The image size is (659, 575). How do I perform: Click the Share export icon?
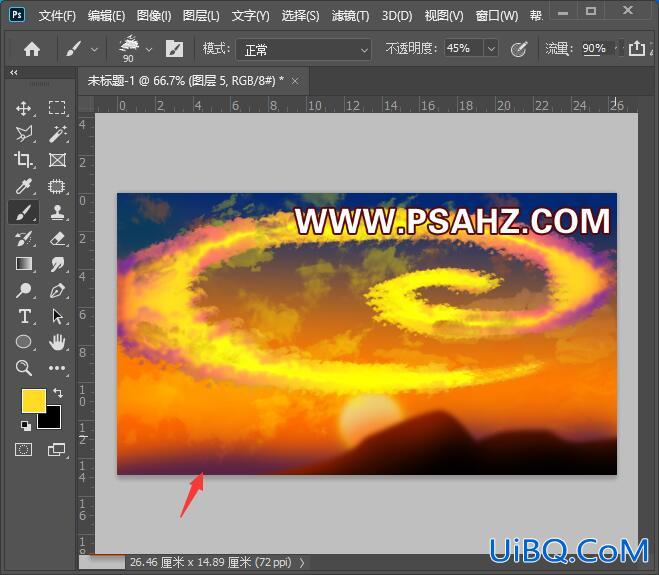tap(637, 48)
